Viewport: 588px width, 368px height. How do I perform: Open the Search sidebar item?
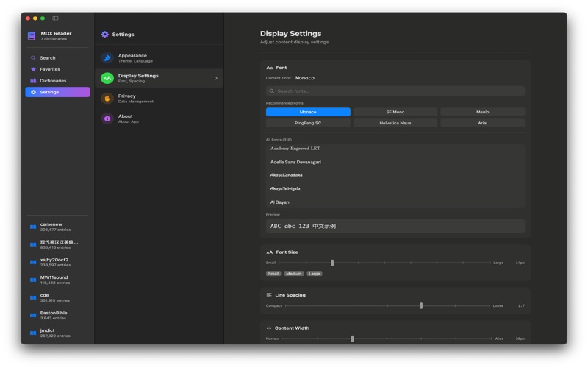click(x=48, y=57)
